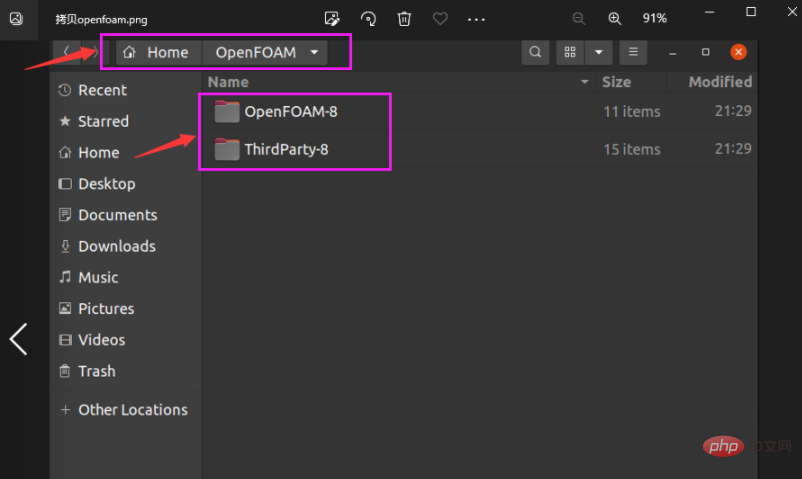Go to previous photo arrow
The width and height of the screenshot is (802, 479).
19,339
